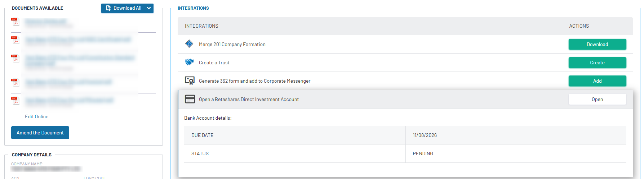Click the fourth PDF document icon

[15, 82]
